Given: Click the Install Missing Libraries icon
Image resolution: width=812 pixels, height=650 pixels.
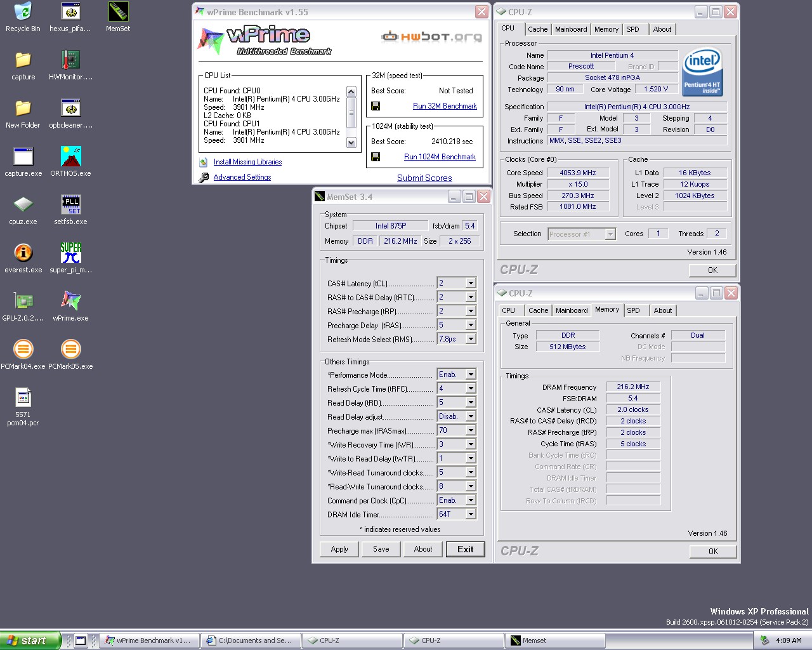Looking at the screenshot, I should click(204, 162).
